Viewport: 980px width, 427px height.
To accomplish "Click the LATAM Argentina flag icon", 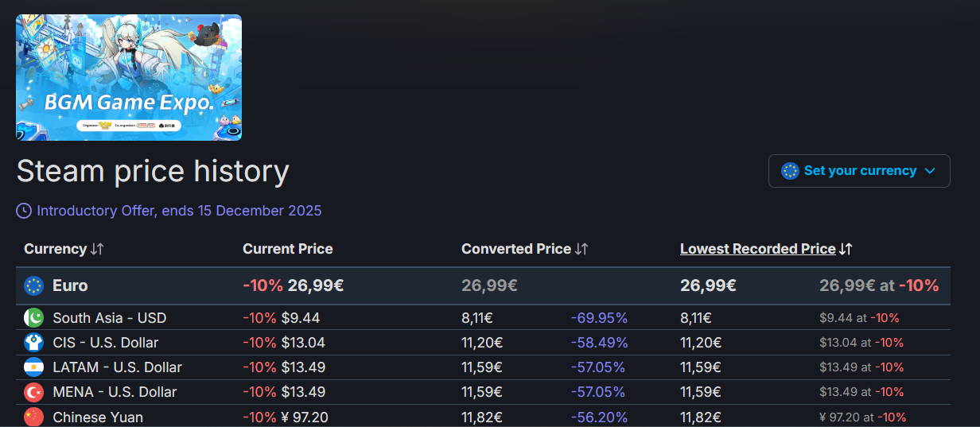I will coord(33,367).
